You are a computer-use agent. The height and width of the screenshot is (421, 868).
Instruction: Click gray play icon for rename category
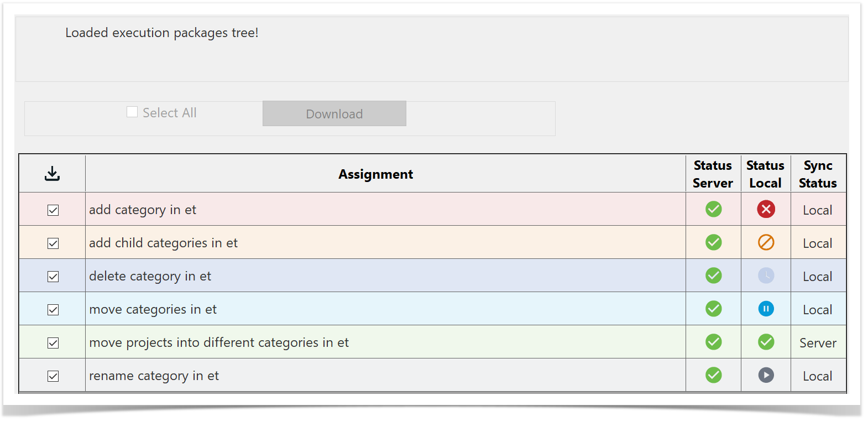[766, 375]
